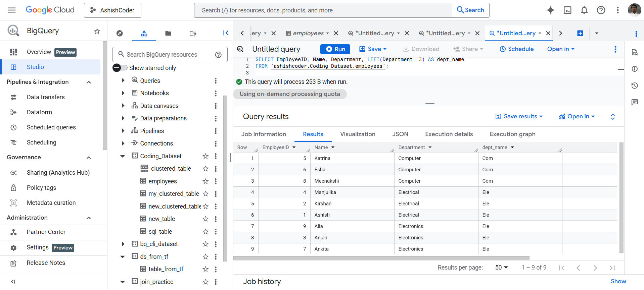This screenshot has height=290, width=644.
Task: Open query more options vertical dots
Action: (615, 49)
